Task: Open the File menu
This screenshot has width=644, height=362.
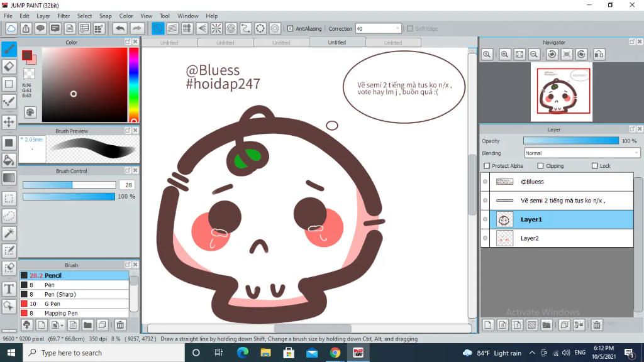Action: (x=8, y=16)
